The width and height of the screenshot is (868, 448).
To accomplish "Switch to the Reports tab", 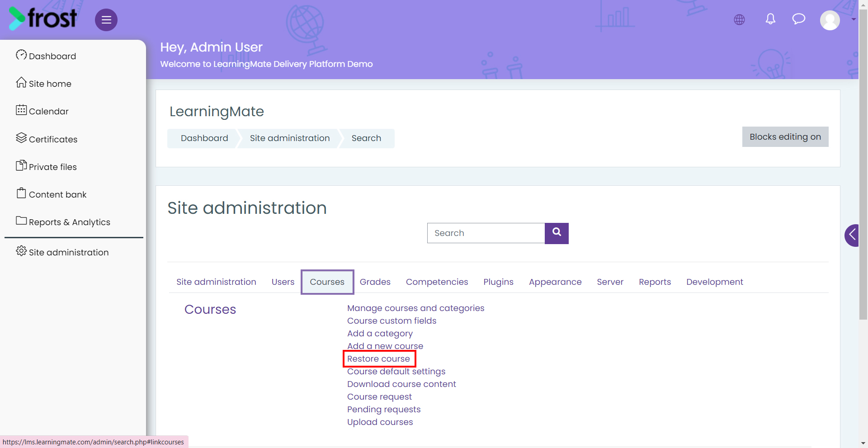I will pos(655,282).
